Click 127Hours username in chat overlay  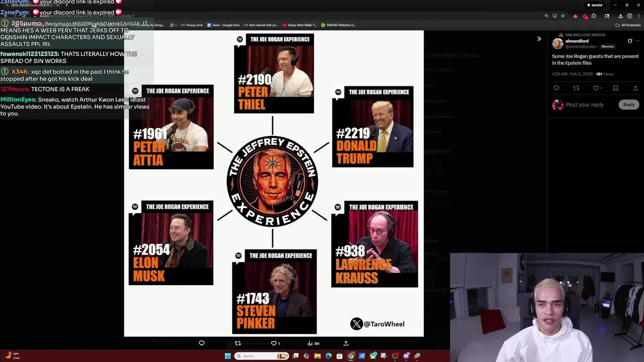pos(15,89)
